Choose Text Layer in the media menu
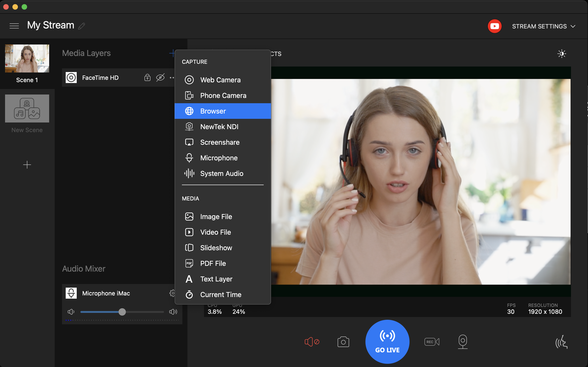This screenshot has height=367, width=588. click(216, 279)
